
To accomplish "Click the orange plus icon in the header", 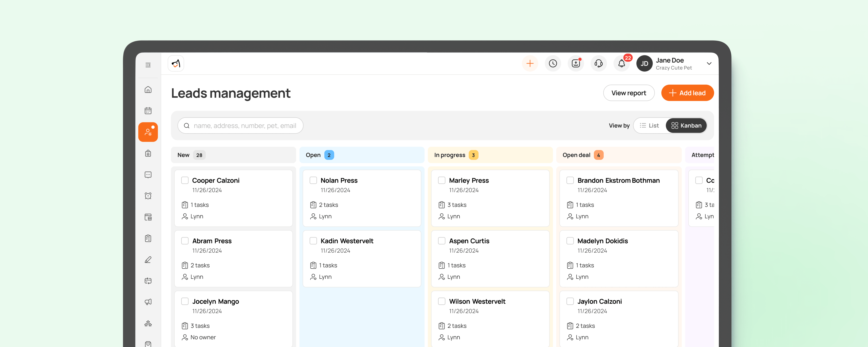I will pos(530,63).
